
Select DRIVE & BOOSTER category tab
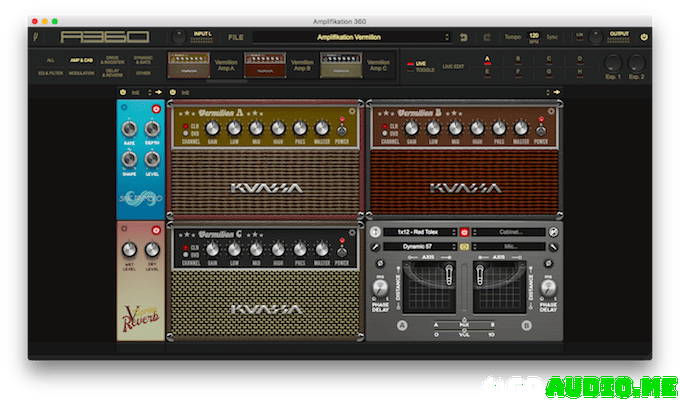click(x=112, y=60)
